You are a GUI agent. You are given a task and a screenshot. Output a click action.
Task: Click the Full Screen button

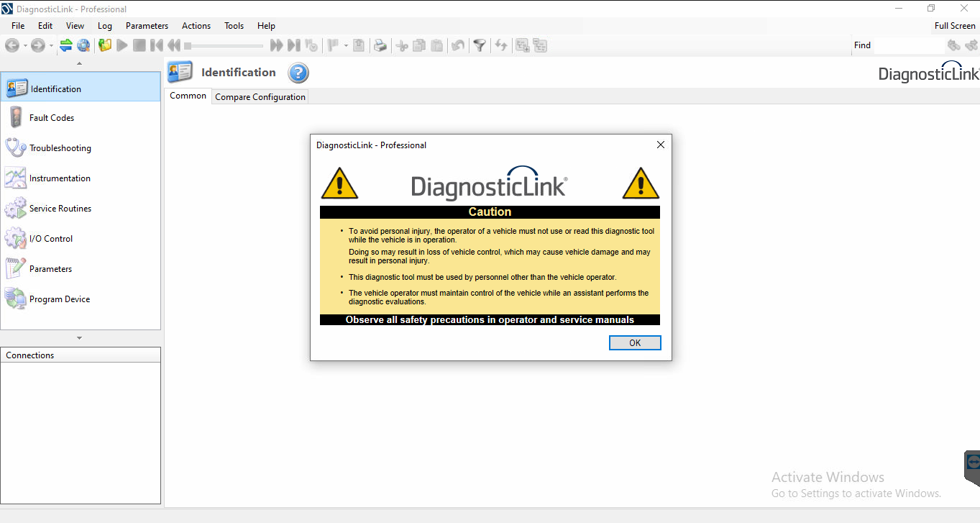click(955, 26)
